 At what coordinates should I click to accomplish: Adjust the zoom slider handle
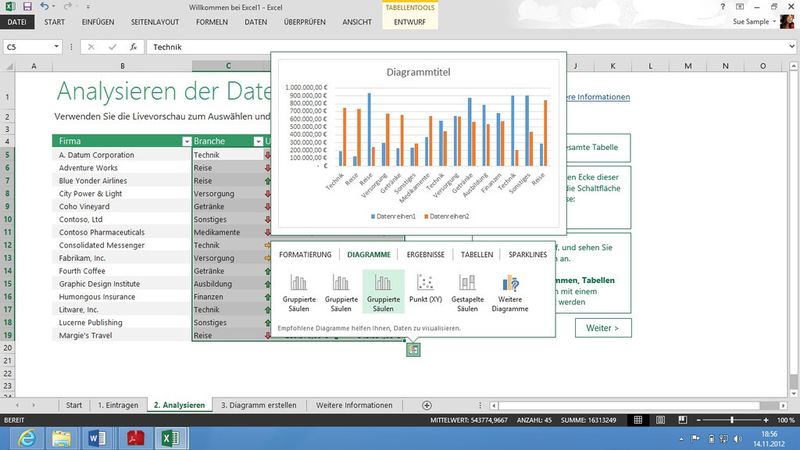pos(732,420)
